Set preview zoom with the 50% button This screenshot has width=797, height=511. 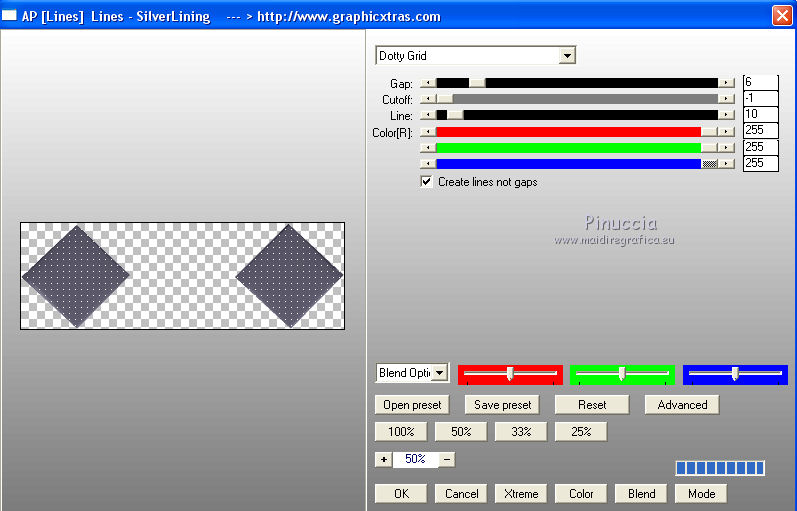click(461, 432)
